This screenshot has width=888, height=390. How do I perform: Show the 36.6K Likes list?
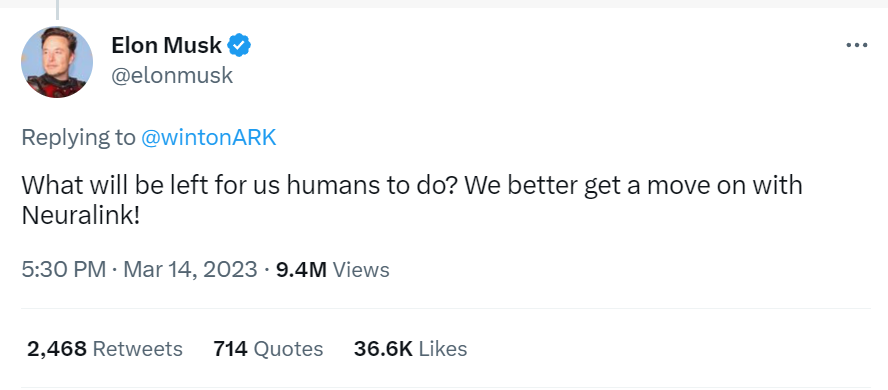coord(411,349)
